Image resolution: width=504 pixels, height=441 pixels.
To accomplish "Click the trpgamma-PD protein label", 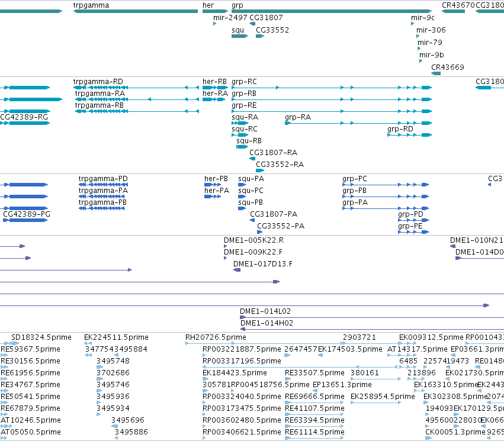I will 103,179.
